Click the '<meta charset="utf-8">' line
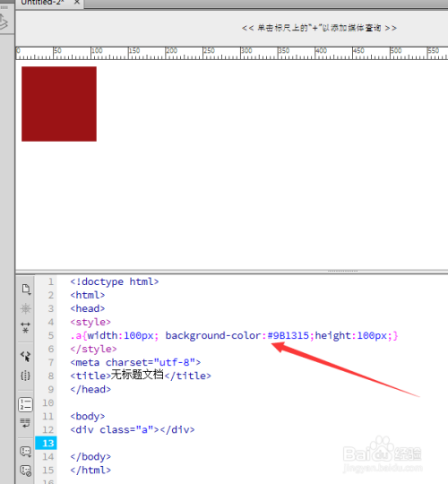448x484 pixels. [x=135, y=362]
